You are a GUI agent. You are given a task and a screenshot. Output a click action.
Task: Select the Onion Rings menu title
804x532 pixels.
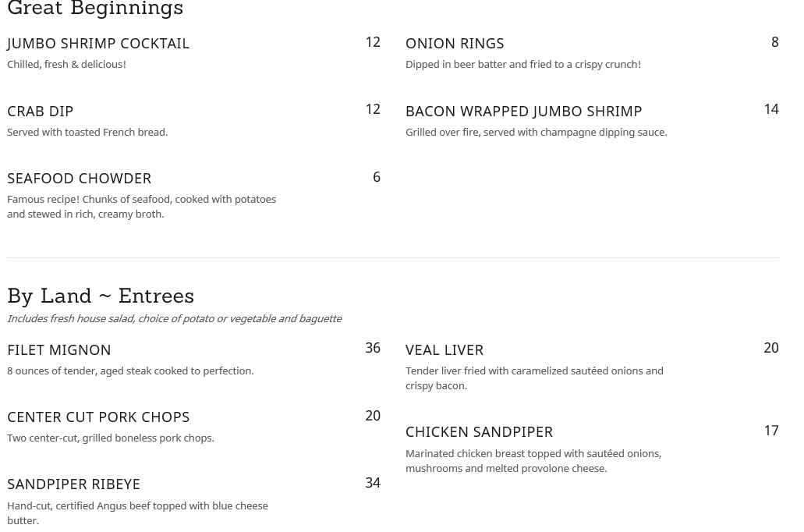pos(455,44)
